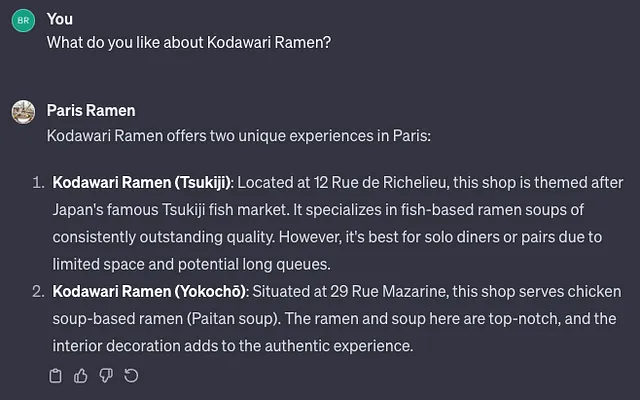
Task: Click the line about limited space and long queues
Action: pyautogui.click(x=191, y=264)
